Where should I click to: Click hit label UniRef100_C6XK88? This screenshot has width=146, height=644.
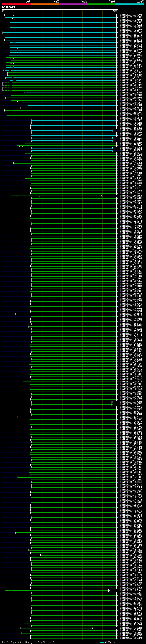point(131,158)
